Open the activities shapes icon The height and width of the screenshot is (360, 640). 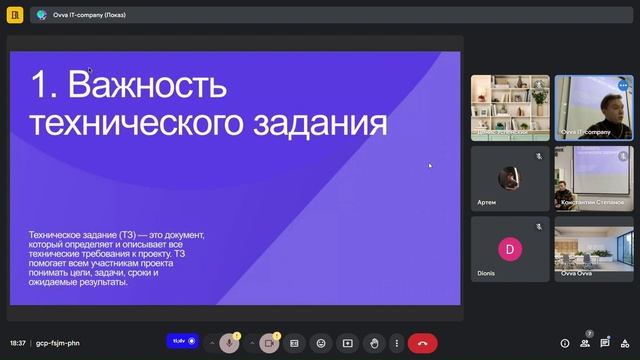click(x=625, y=343)
